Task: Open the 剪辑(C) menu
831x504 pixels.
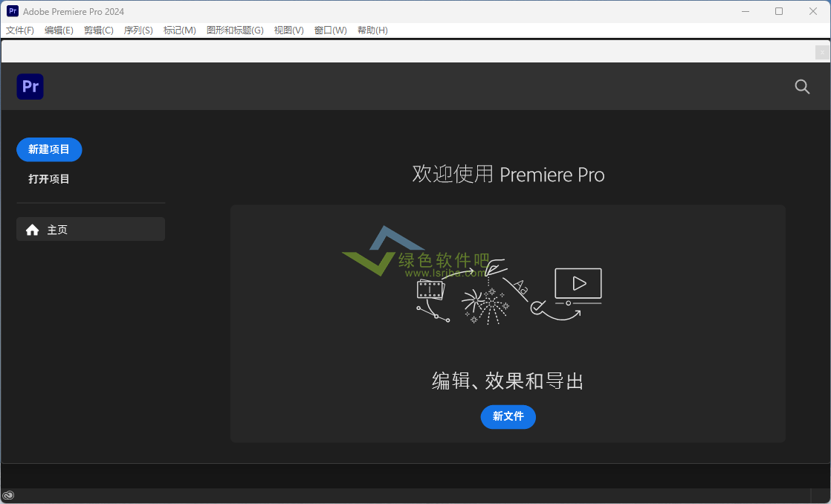Action: coord(99,30)
